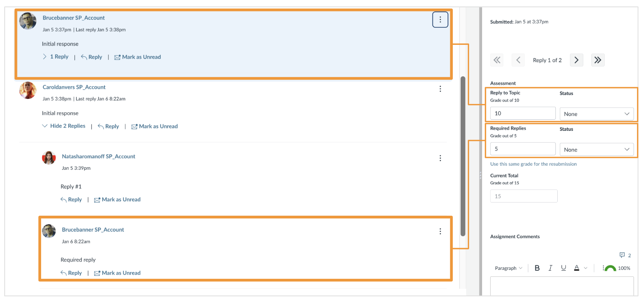Select the text color tool

pyautogui.click(x=577, y=268)
